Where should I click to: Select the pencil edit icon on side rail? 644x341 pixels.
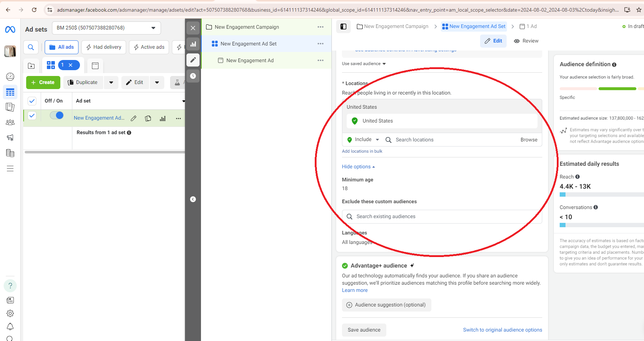coord(193,60)
